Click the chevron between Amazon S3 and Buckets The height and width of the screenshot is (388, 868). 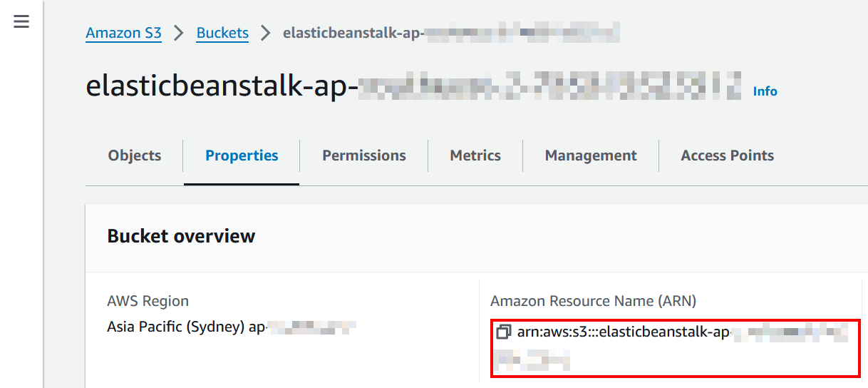tap(179, 33)
